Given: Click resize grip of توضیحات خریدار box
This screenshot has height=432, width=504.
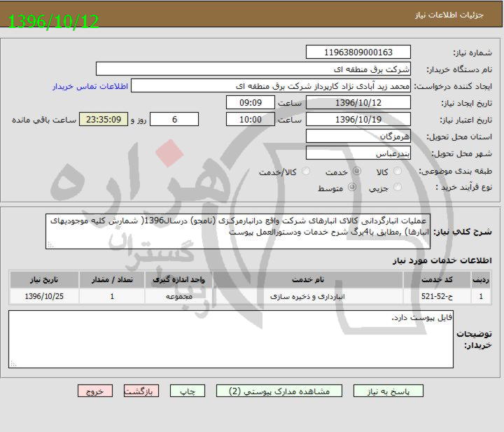Looking at the screenshot, I should point(13,364).
